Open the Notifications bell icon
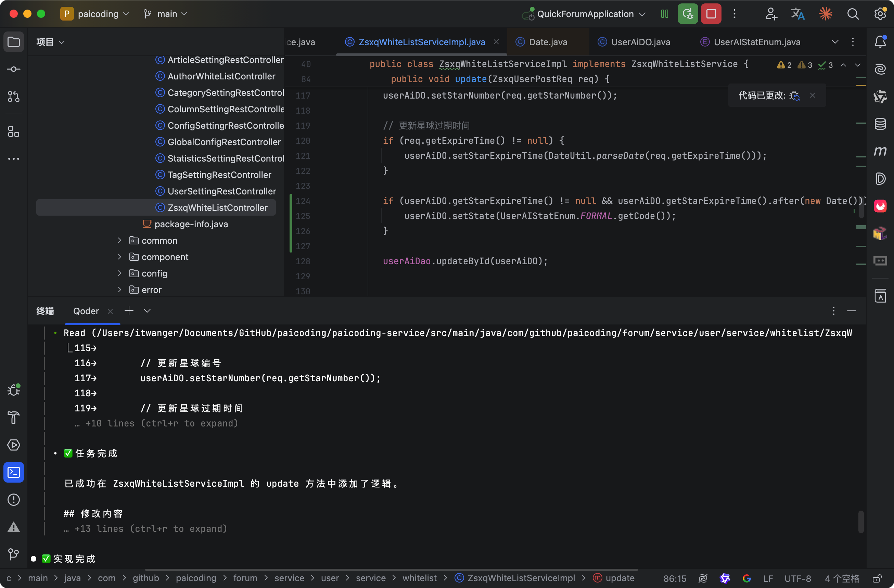 pos(880,42)
